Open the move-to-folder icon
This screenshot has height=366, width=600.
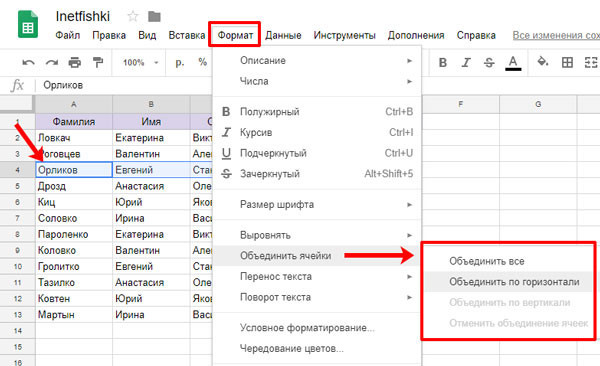point(154,16)
